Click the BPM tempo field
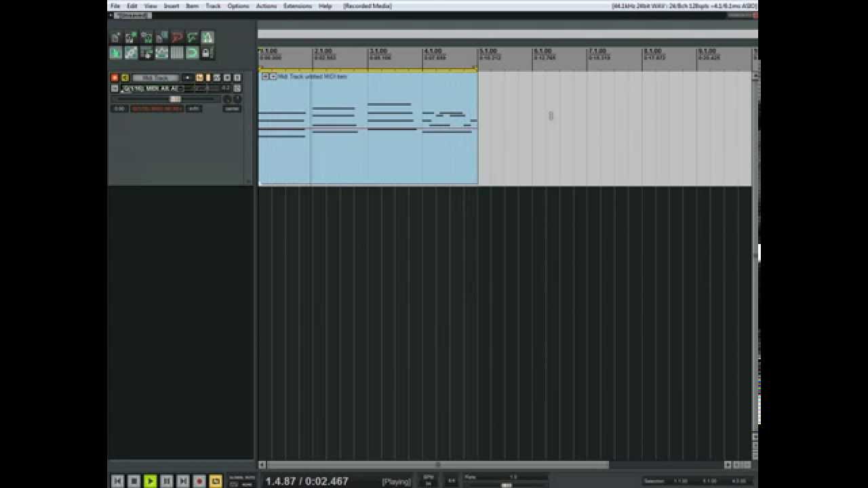Screen dimensions: 868x488 click(x=429, y=481)
